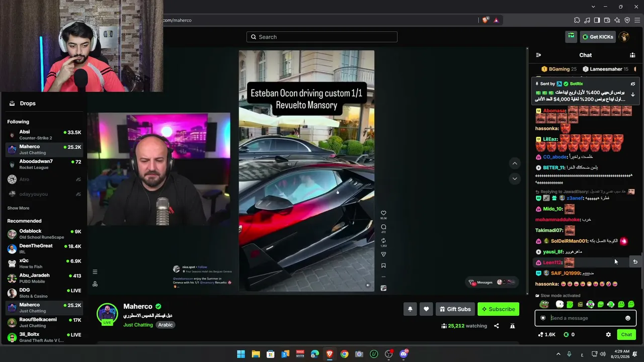This screenshot has width=644, height=362.
Task: Open the Windows Start menu
Action: (x=241, y=354)
